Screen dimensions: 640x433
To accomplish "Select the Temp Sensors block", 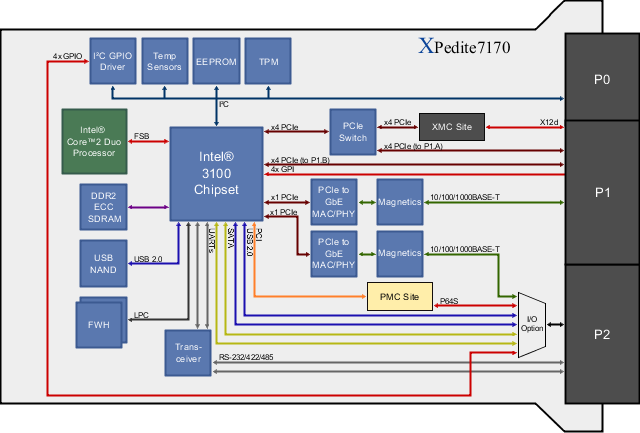I will [164, 61].
